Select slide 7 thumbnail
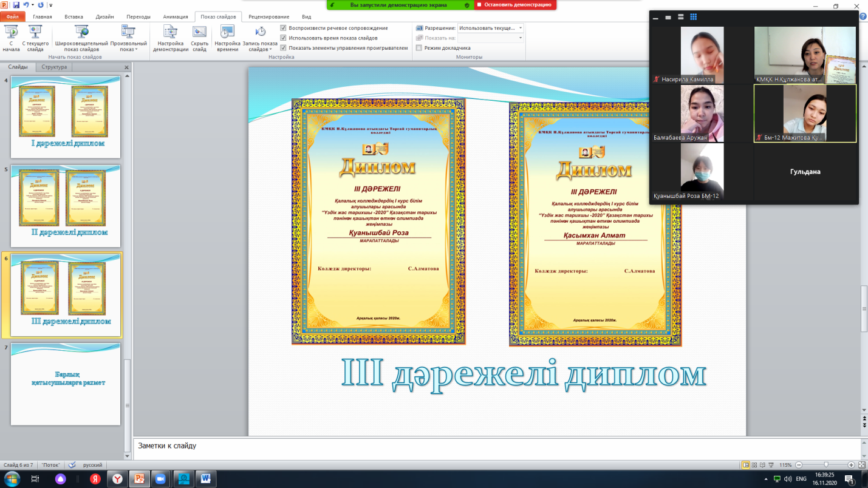Image resolution: width=868 pixels, height=488 pixels. pyautogui.click(x=65, y=384)
